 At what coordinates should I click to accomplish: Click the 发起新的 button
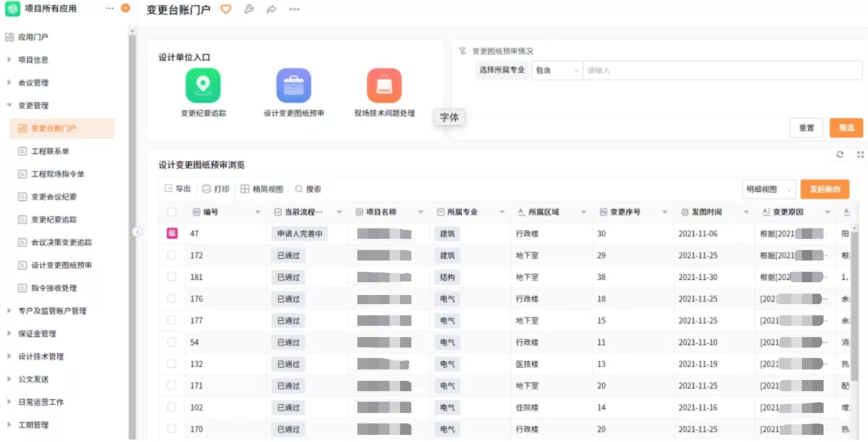point(825,189)
